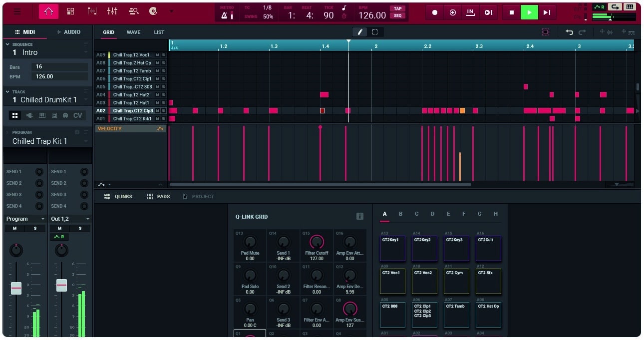
Task: Open the 'Out 1,2' output dropdown
Action: click(70, 219)
